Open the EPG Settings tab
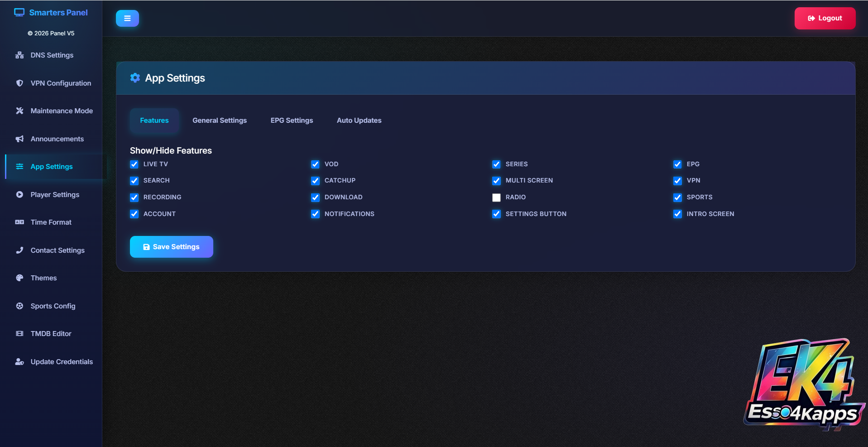The image size is (868, 447). pyautogui.click(x=292, y=120)
